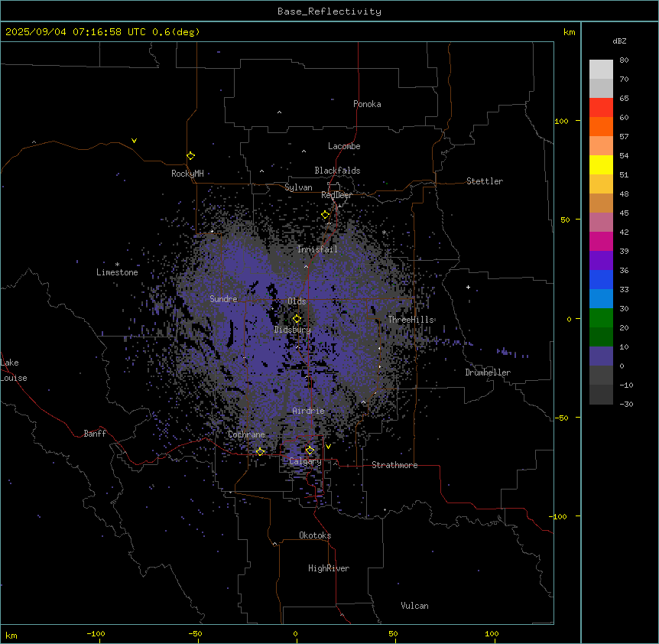Click the Innisfail city label
The height and width of the screenshot is (644, 659).
317,249
